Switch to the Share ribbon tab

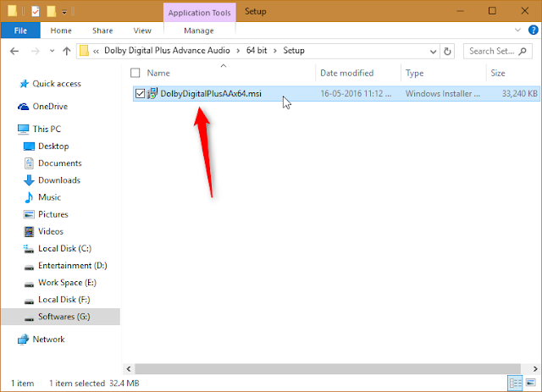point(102,30)
